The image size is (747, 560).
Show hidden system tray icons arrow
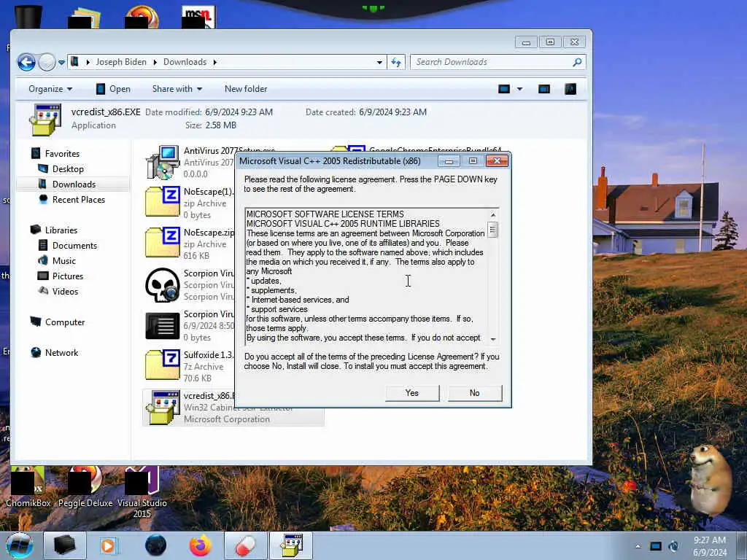pos(638,546)
